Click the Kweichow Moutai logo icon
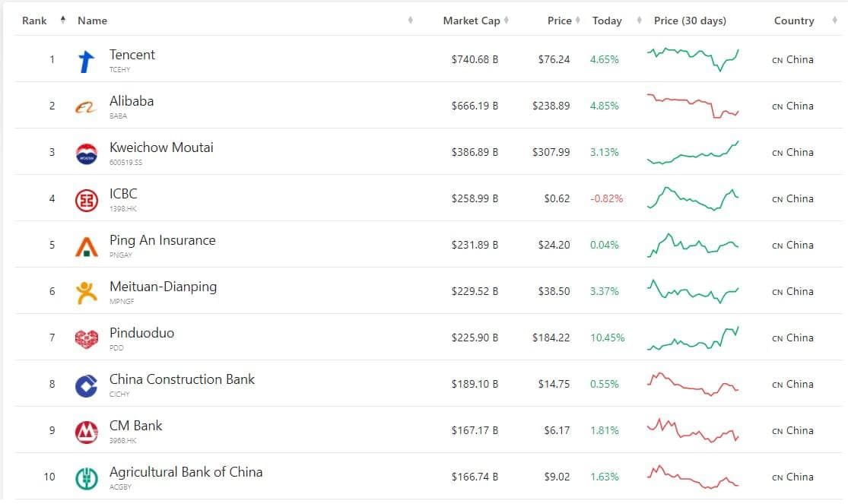Image resolution: width=848 pixels, height=504 pixels. (86, 154)
